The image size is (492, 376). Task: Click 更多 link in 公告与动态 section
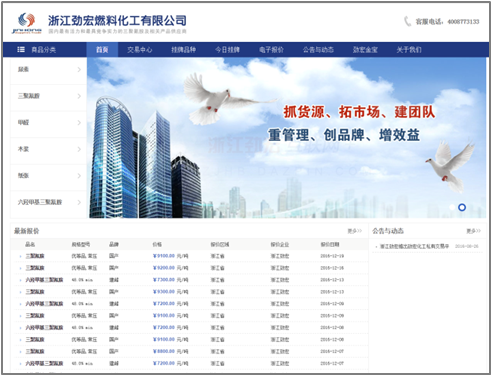473,231
